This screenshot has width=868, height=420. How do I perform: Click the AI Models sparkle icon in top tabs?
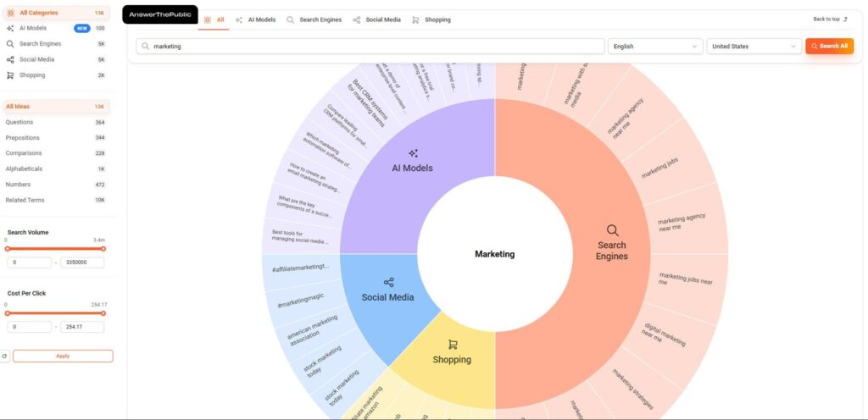238,19
